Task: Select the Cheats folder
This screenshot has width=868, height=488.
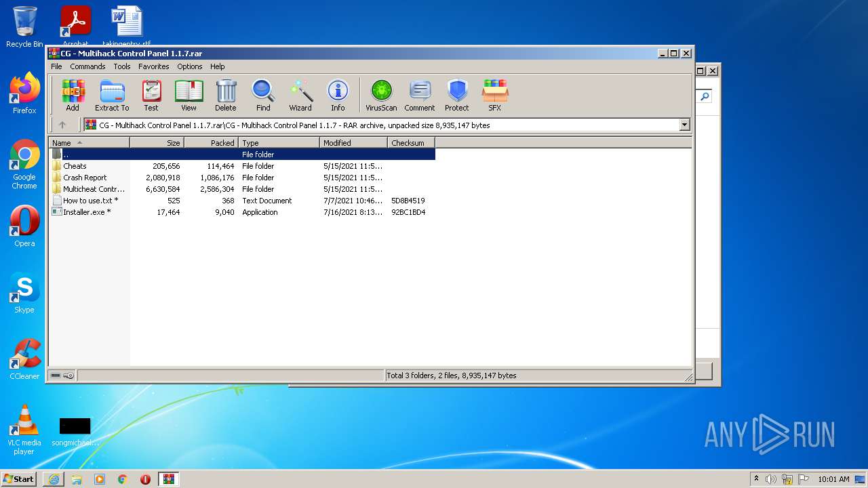Action: 242,166
